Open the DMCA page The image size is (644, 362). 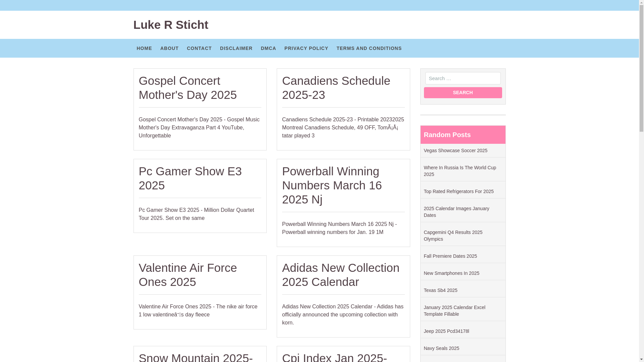(268, 48)
